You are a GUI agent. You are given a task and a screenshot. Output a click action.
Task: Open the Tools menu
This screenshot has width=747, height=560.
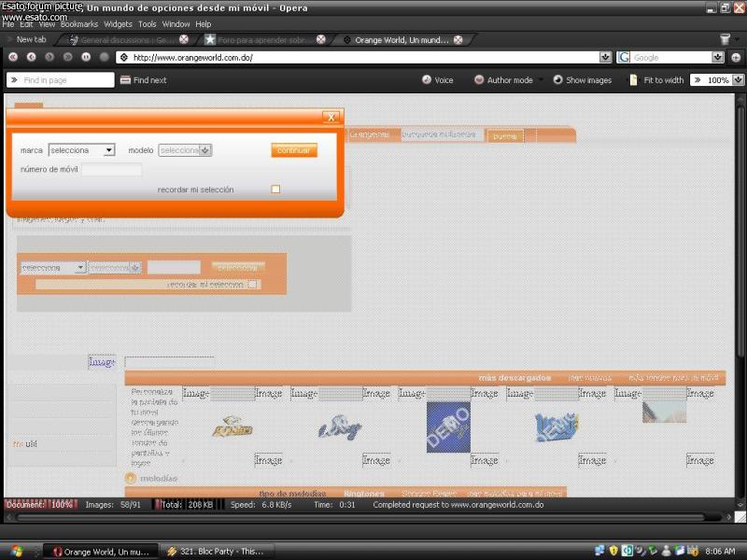(148, 24)
